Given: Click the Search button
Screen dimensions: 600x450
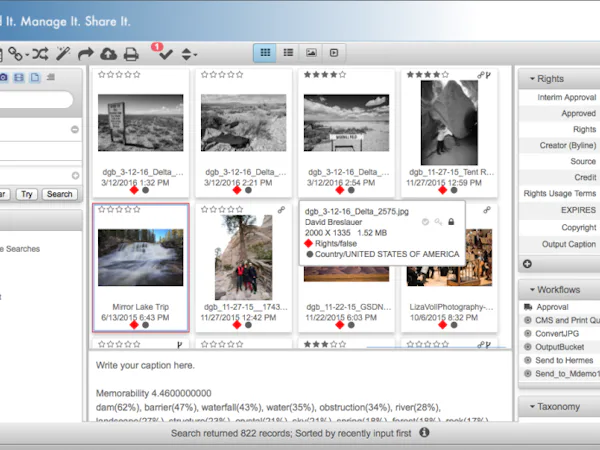Looking at the screenshot, I should (x=59, y=194).
